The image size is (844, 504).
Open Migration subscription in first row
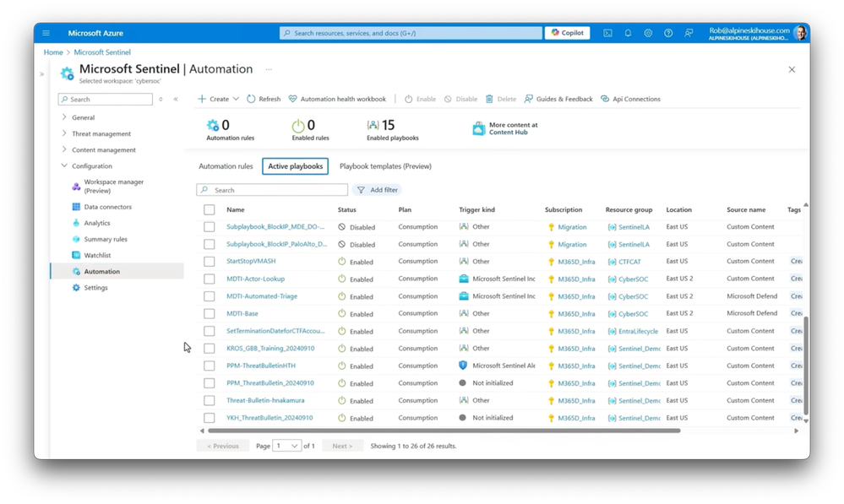(x=572, y=227)
